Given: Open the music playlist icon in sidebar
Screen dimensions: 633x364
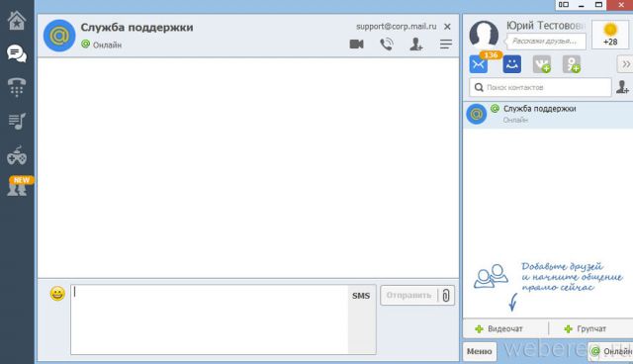Looking at the screenshot, I should [x=17, y=121].
